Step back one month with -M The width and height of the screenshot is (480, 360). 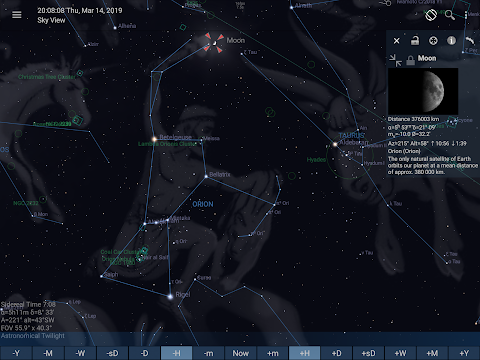[x=48, y=353]
